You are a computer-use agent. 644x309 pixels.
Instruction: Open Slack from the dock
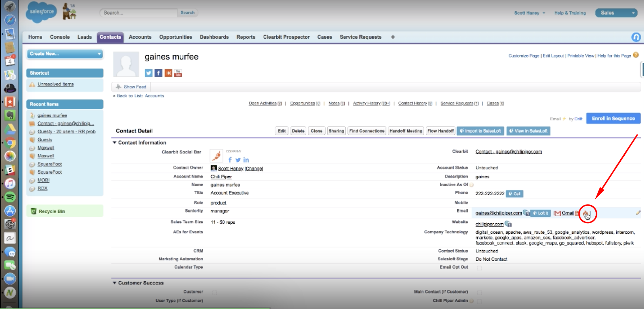pos(10,170)
